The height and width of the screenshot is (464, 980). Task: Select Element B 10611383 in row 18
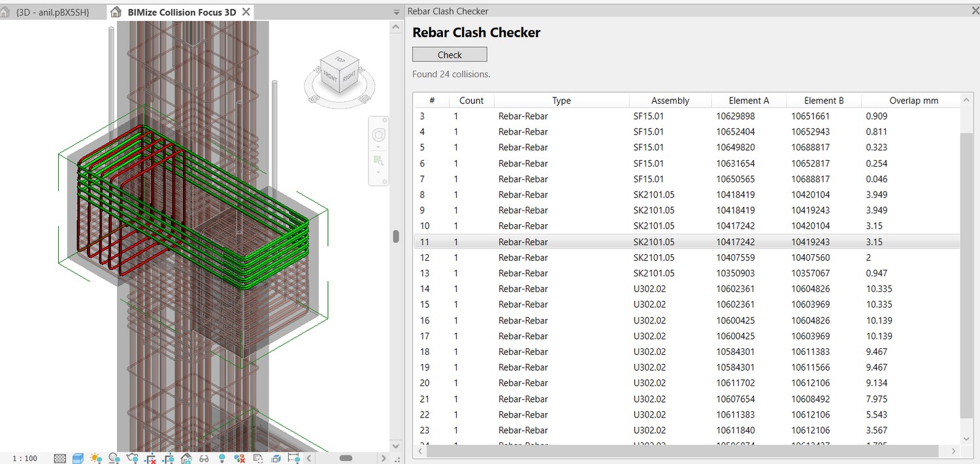click(x=810, y=352)
